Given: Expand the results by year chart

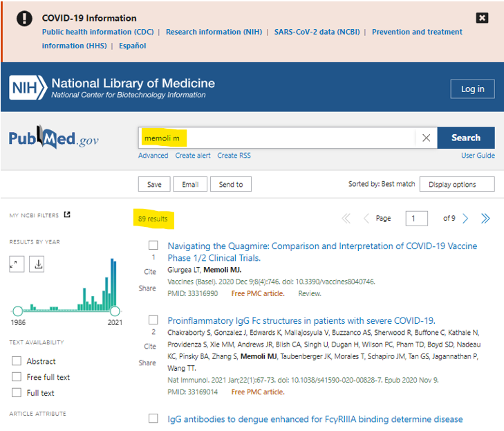Looking at the screenshot, I should click(x=17, y=264).
